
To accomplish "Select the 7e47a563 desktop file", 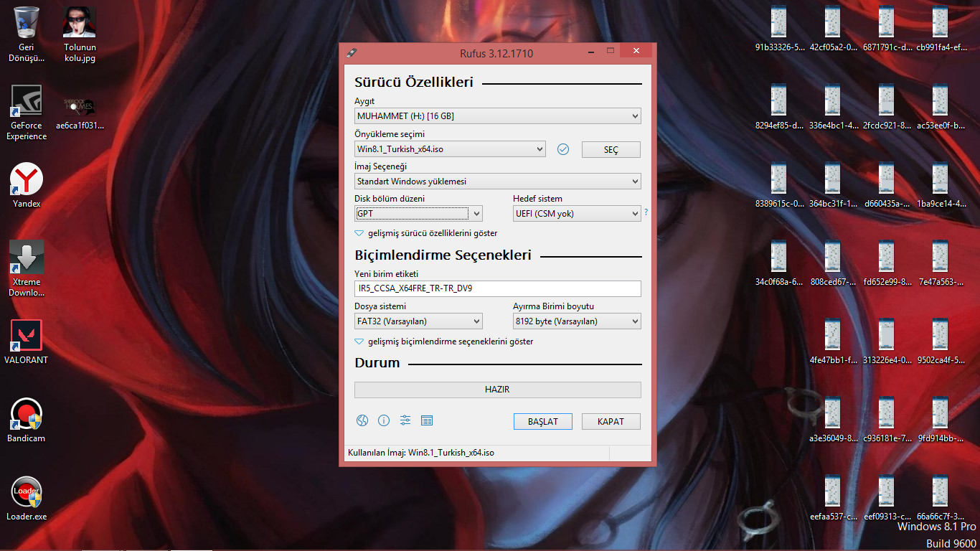I will [x=941, y=264].
